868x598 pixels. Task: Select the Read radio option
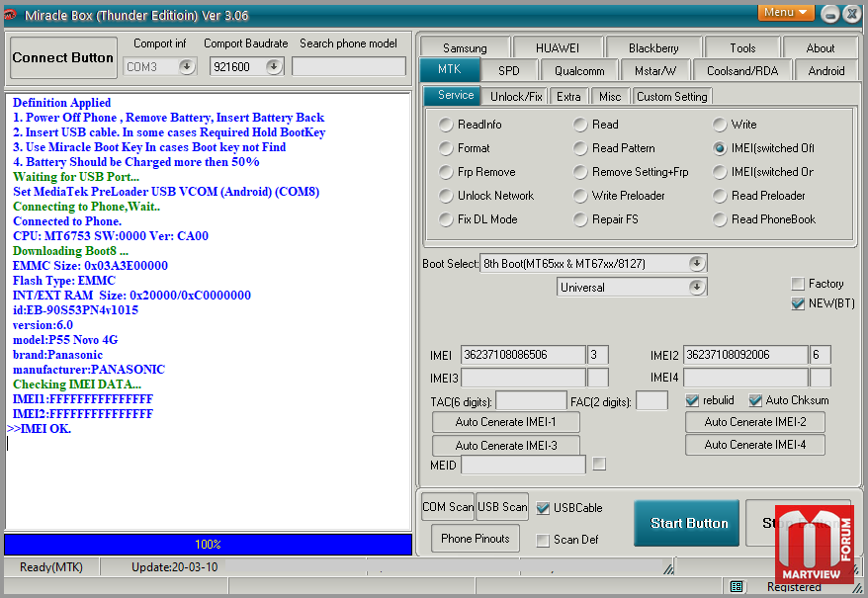(580, 125)
